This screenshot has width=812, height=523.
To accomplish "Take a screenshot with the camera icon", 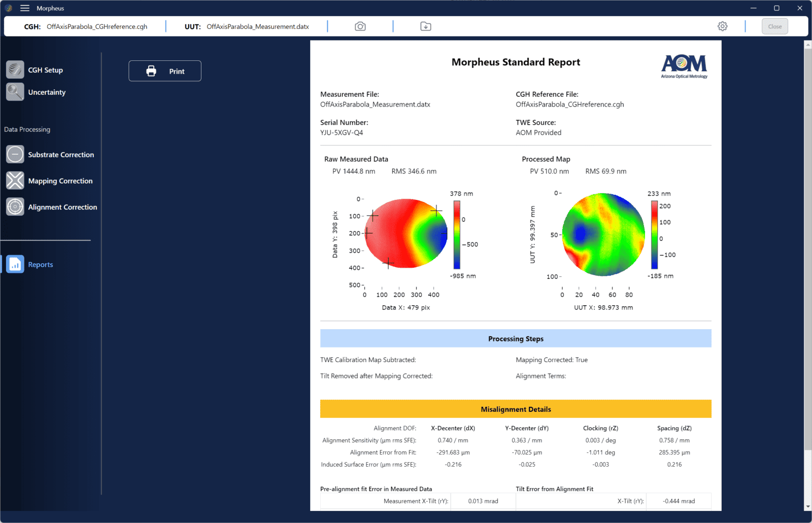I will tap(360, 26).
